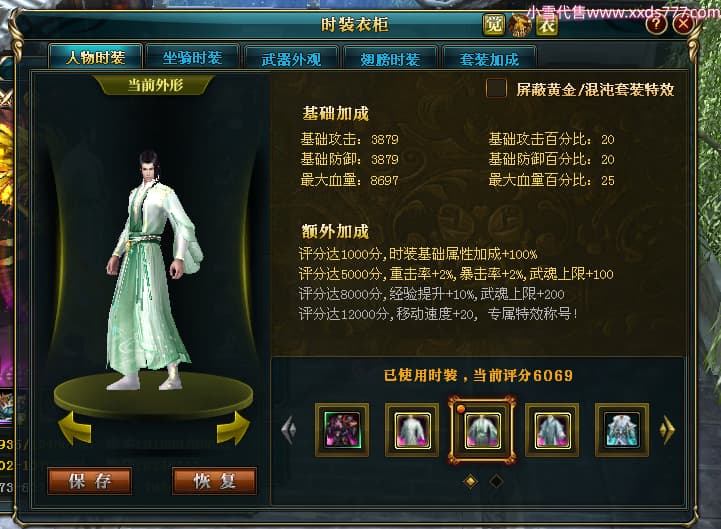Show previous costumes with left silver arrow

(x=289, y=429)
